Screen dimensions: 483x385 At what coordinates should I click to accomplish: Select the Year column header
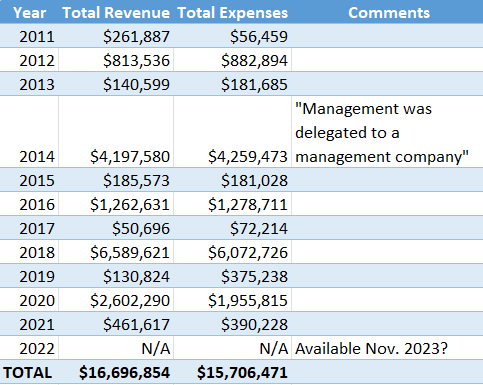29,12
